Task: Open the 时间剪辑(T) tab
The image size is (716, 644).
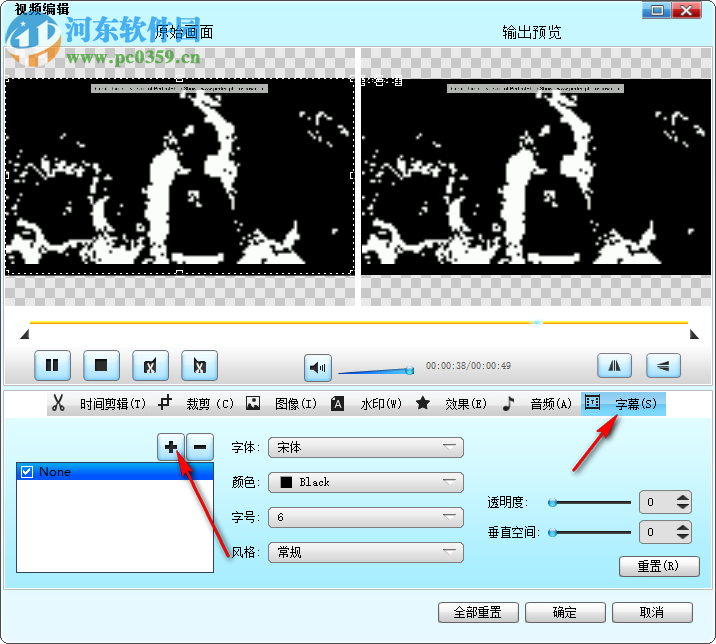Action: (113, 404)
